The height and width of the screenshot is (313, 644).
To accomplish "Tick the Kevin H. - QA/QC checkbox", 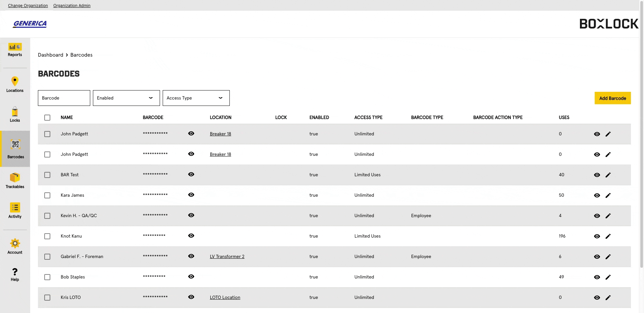I will point(47,216).
